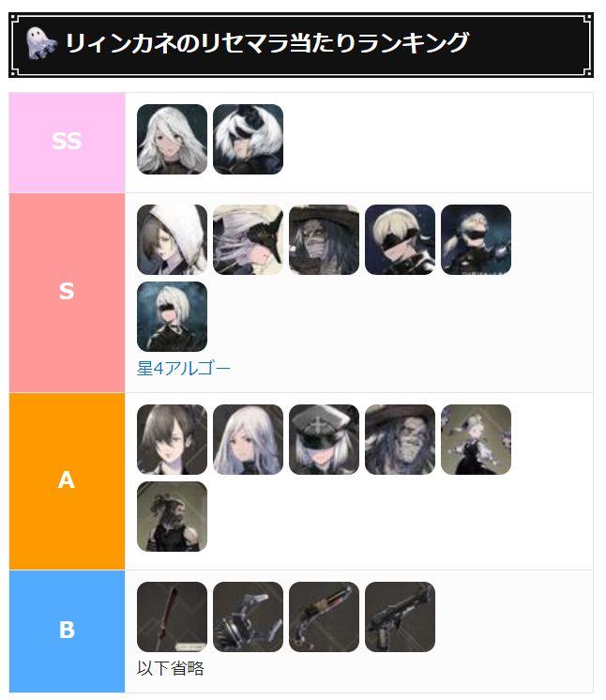This screenshot has height=700, width=606.
Task: Open the masked man in wide hat, S tier
Action: pyautogui.click(x=324, y=239)
